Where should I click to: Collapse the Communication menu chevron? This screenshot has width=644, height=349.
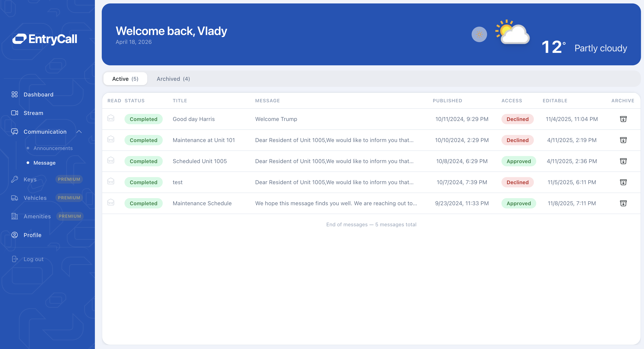pos(79,132)
